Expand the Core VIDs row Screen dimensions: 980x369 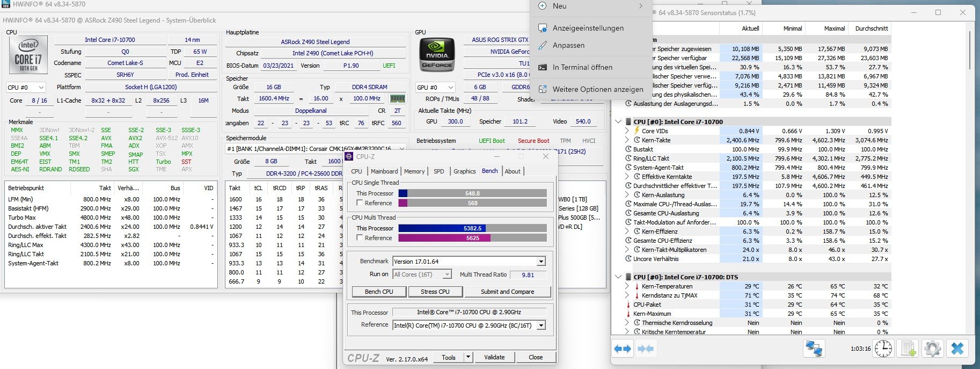tap(627, 131)
